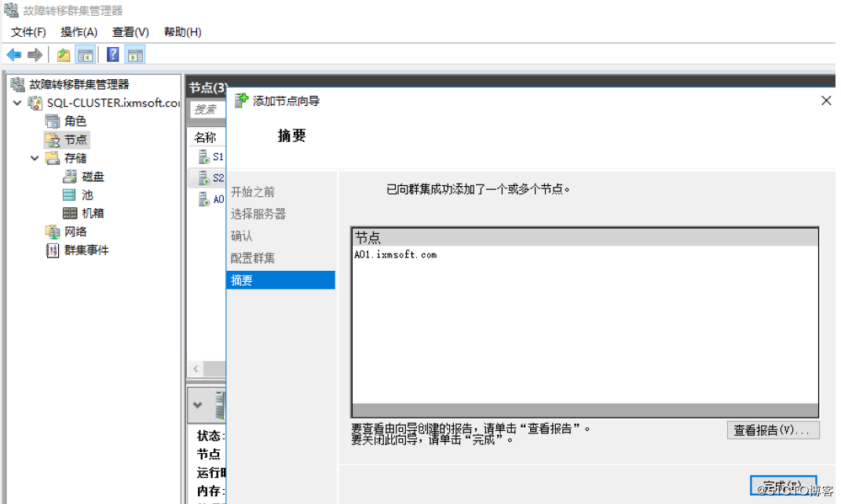The image size is (841, 504).
Task: Select the highlighted 摘要 wizard step
Action: coord(281,280)
